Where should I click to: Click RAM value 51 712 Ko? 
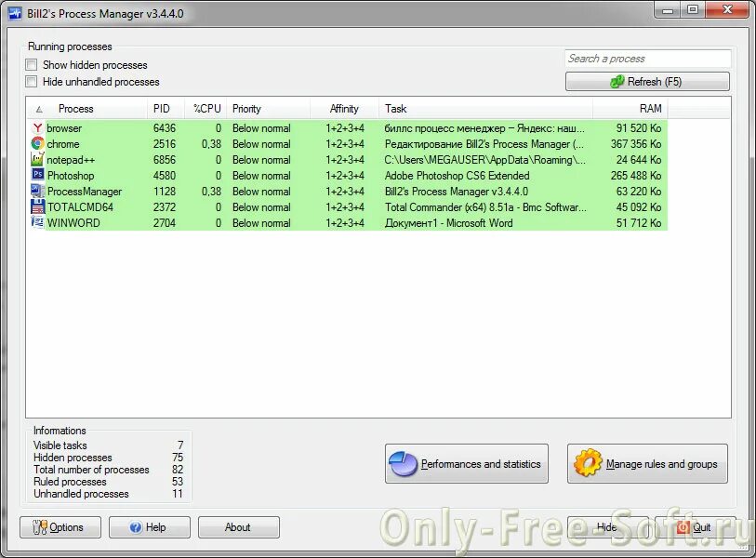point(639,223)
